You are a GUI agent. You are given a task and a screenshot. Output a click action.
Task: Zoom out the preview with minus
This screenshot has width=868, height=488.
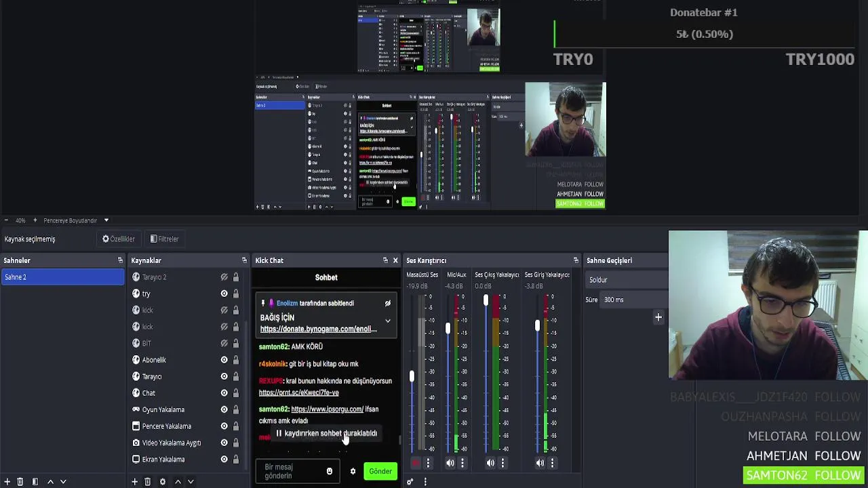click(6, 220)
